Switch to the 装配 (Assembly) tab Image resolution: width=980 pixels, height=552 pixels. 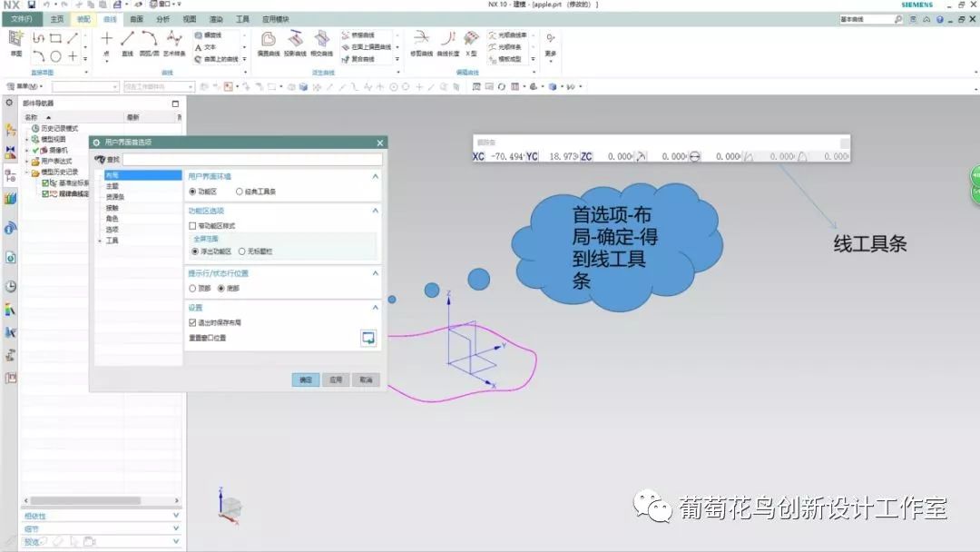[x=83, y=19]
